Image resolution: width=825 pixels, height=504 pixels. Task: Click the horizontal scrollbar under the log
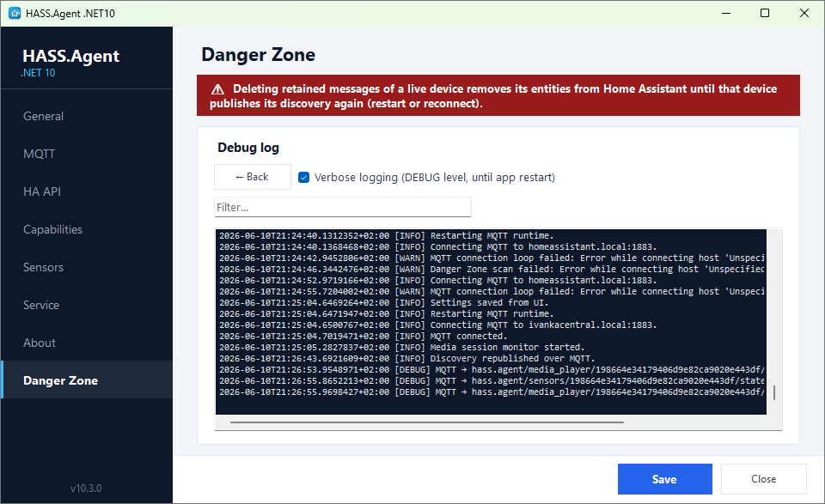pos(427,422)
